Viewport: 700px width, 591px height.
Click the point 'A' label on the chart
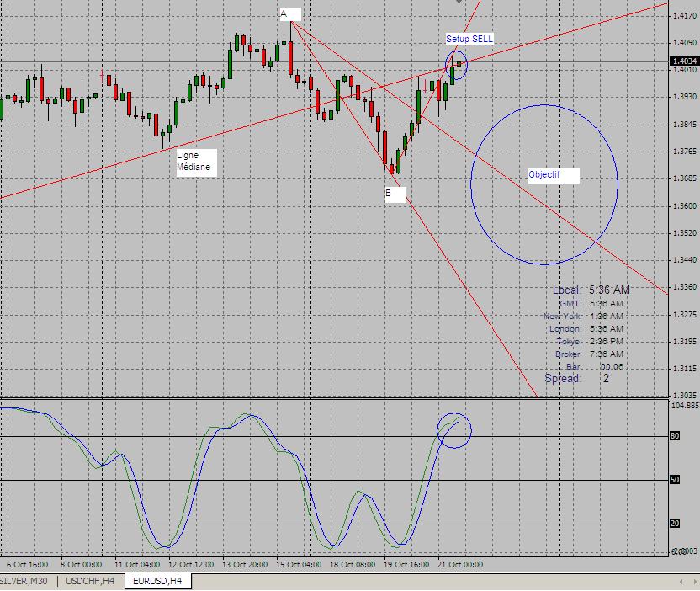[290, 13]
